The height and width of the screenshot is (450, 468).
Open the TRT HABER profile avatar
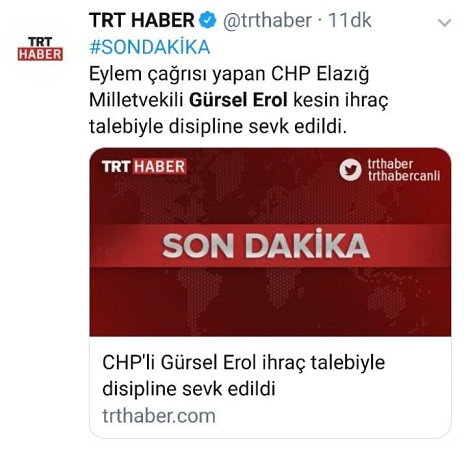coord(40,49)
